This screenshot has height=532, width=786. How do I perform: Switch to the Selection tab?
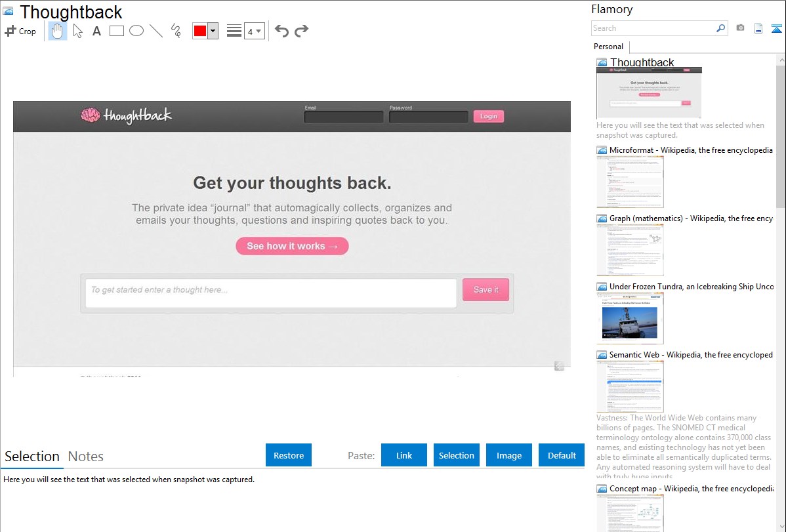pos(32,457)
